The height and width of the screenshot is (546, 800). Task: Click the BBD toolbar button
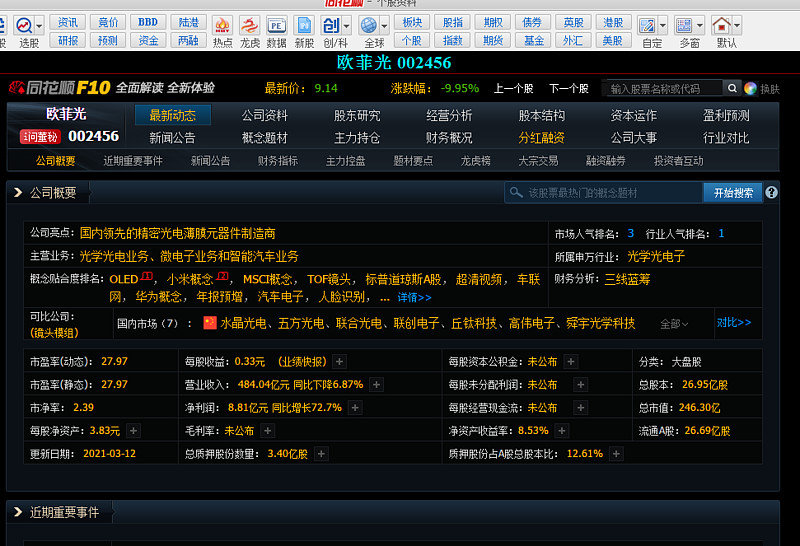point(148,22)
